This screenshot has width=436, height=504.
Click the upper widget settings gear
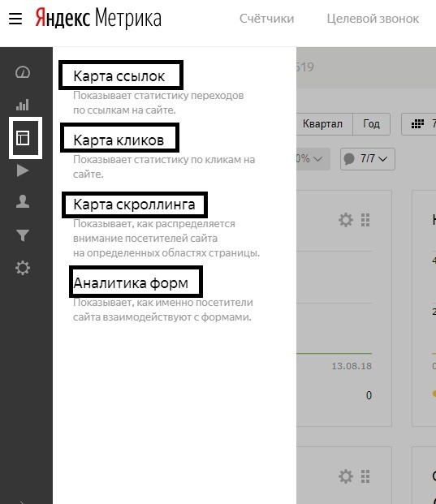tap(346, 220)
